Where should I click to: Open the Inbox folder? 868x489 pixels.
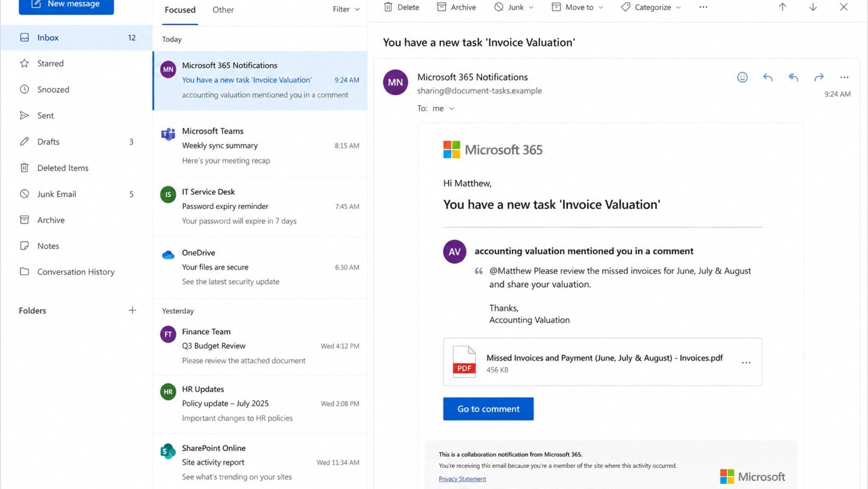pyautogui.click(x=76, y=37)
